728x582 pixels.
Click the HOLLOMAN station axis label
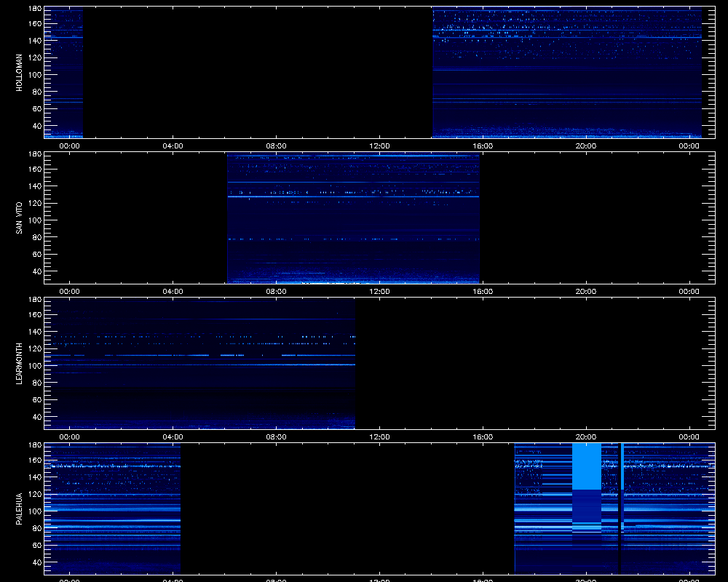click(19, 73)
